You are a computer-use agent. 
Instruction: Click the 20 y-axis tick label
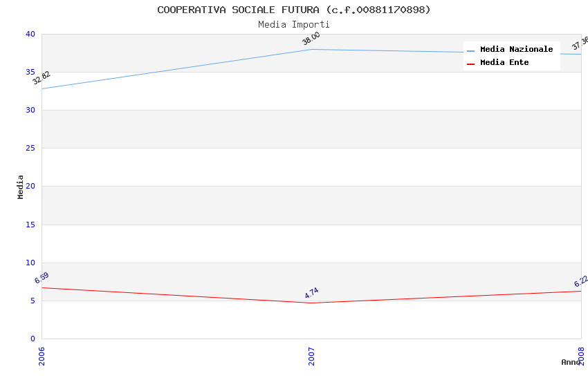point(30,187)
